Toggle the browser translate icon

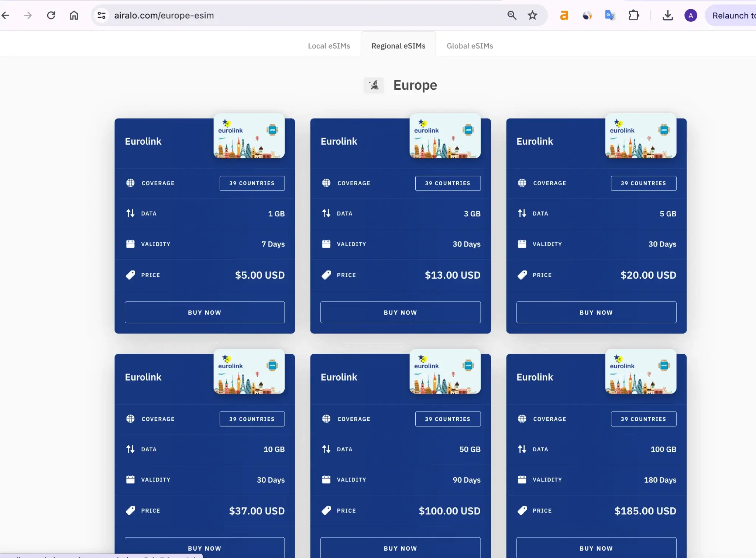click(x=611, y=15)
